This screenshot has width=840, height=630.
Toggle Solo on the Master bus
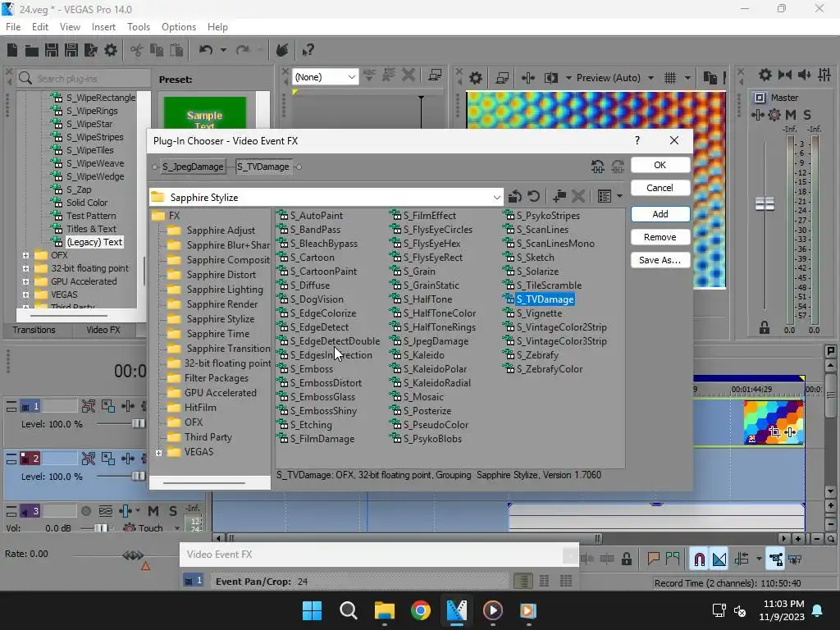click(807, 115)
